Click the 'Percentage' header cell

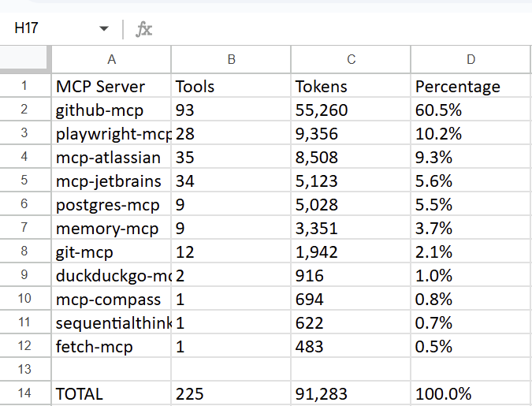(x=471, y=86)
